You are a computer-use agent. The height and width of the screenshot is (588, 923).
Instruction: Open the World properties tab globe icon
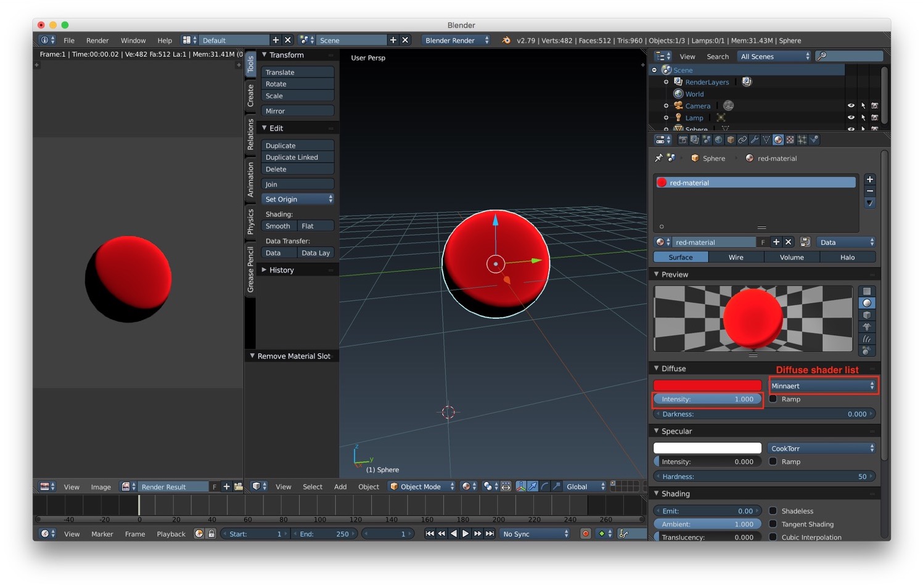click(x=718, y=140)
